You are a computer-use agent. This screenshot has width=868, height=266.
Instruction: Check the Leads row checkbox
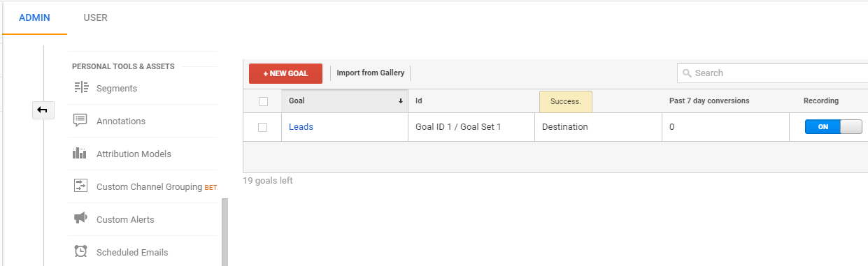[262, 127]
